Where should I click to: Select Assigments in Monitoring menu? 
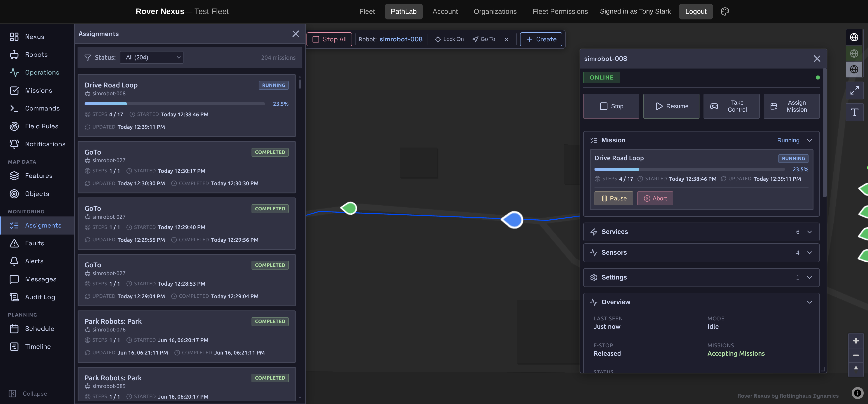pos(37,225)
